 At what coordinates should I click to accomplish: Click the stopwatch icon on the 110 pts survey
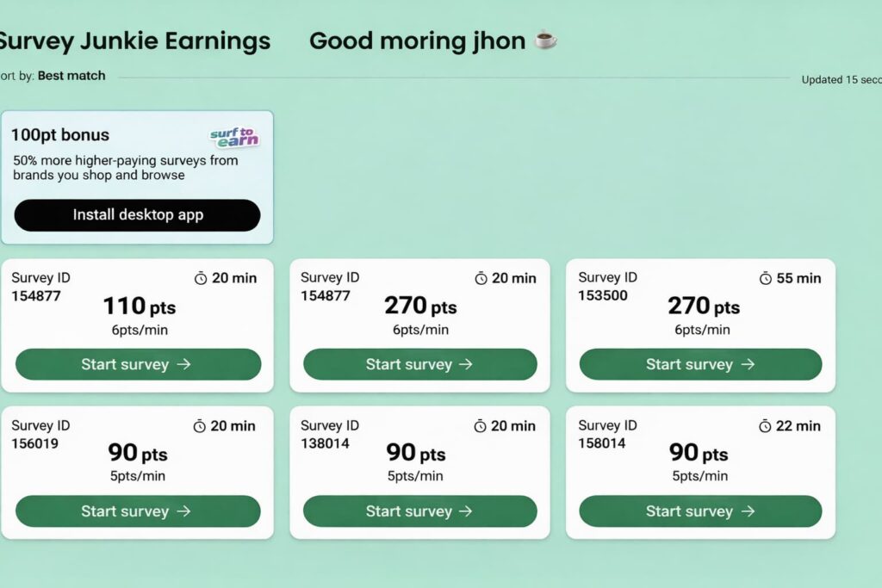199,278
